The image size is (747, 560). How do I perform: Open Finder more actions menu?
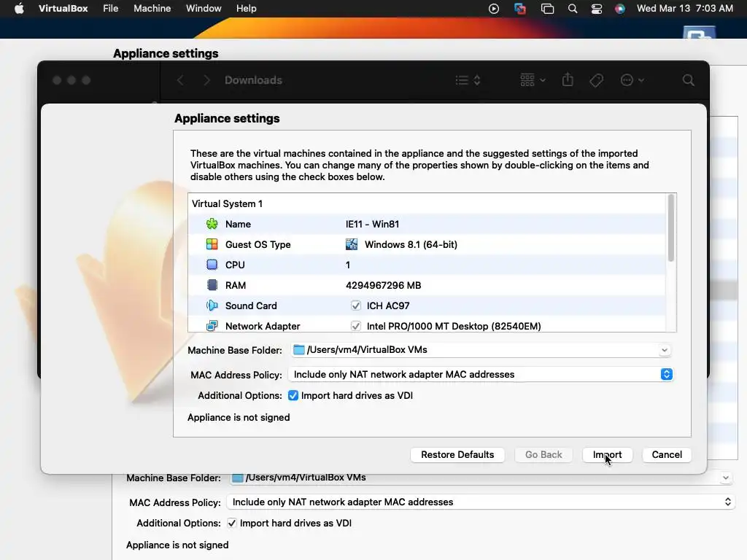click(632, 80)
